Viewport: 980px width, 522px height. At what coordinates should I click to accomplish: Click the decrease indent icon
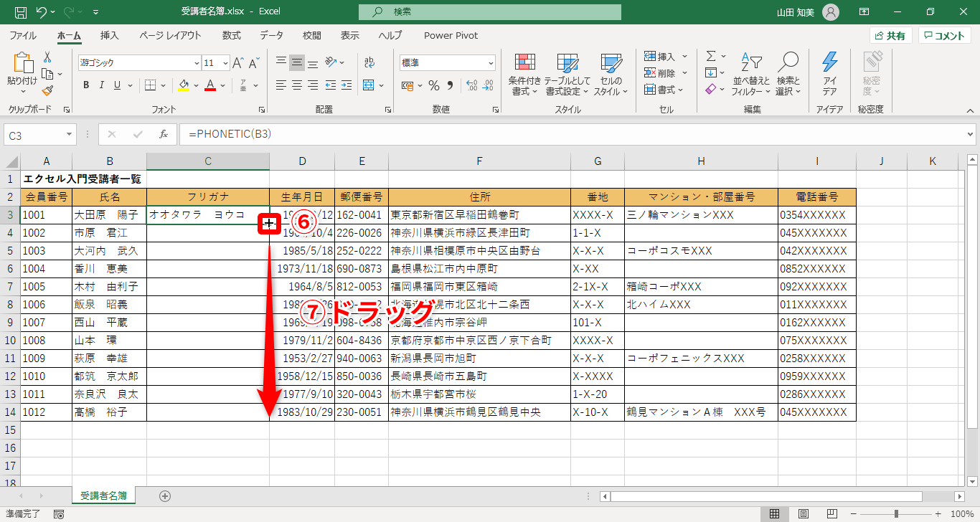point(331,85)
